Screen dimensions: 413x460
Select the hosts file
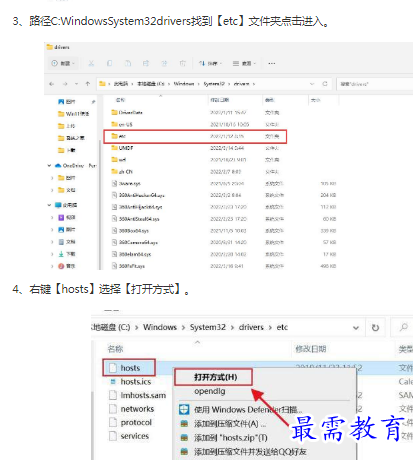click(x=129, y=368)
